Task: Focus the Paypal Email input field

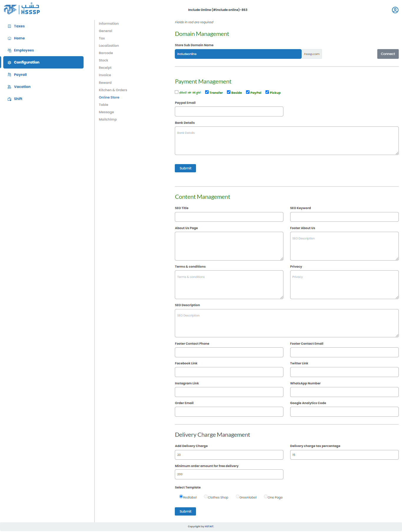Action: [229, 111]
